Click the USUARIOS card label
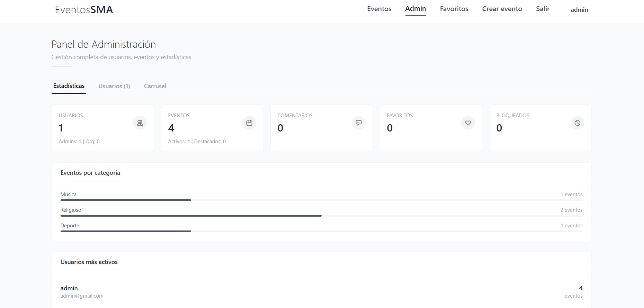Image resolution: width=644 pixels, height=308 pixels. tap(71, 116)
